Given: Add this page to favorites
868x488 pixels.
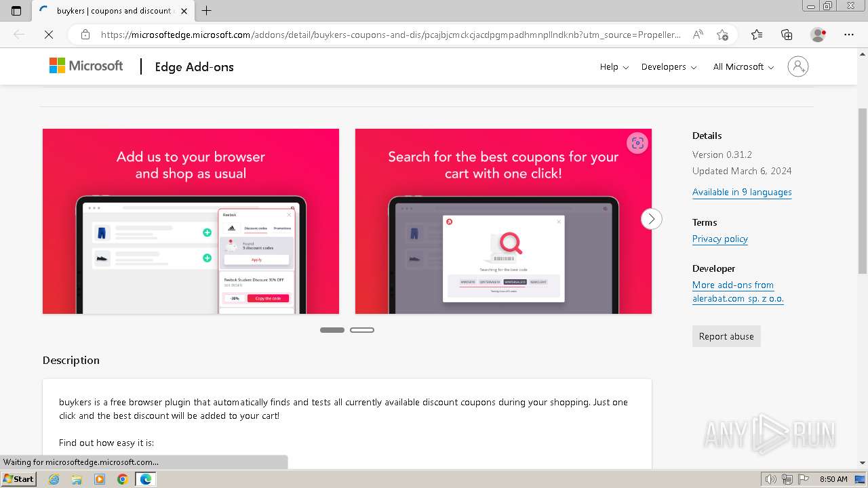Looking at the screenshot, I should (722, 35).
